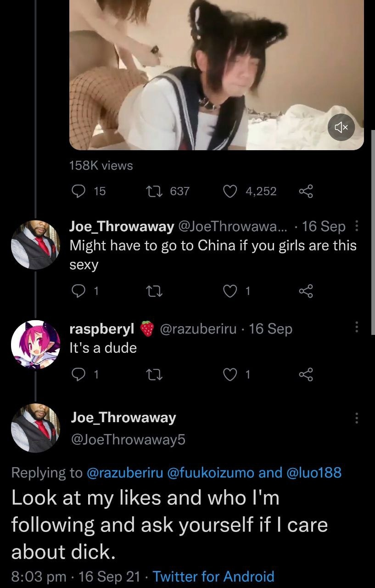Image resolution: width=375 pixels, height=588 pixels.
Task: Retweet Joe_Throwaway's China comment
Action: click(151, 290)
